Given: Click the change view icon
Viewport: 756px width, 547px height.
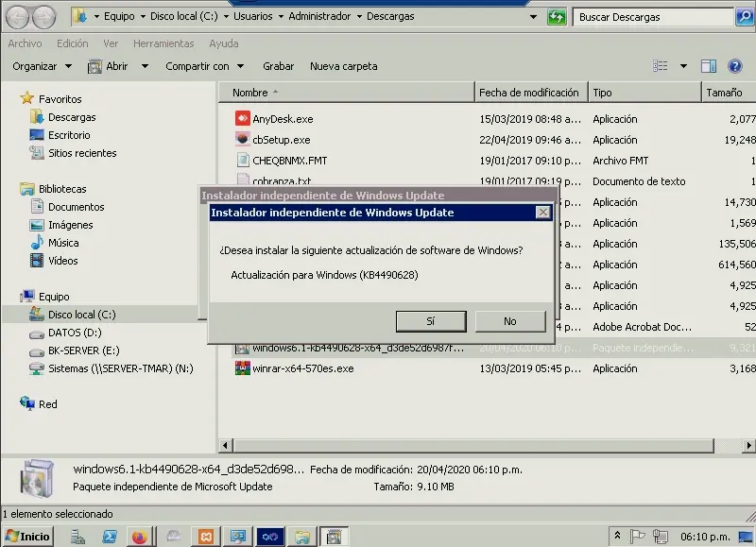Looking at the screenshot, I should point(660,66).
